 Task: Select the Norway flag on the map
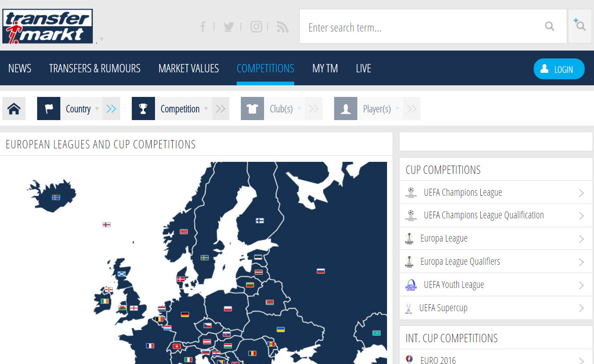click(x=184, y=231)
